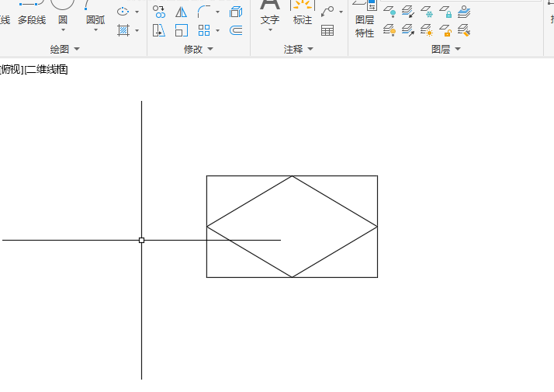554x392 pixels.
Task: Freeze a layer using snowflake icon
Action: pos(427,12)
